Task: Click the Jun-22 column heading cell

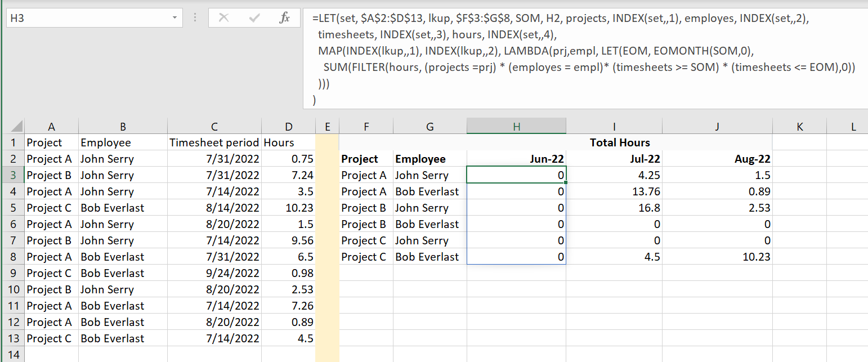Action: pyautogui.click(x=516, y=159)
